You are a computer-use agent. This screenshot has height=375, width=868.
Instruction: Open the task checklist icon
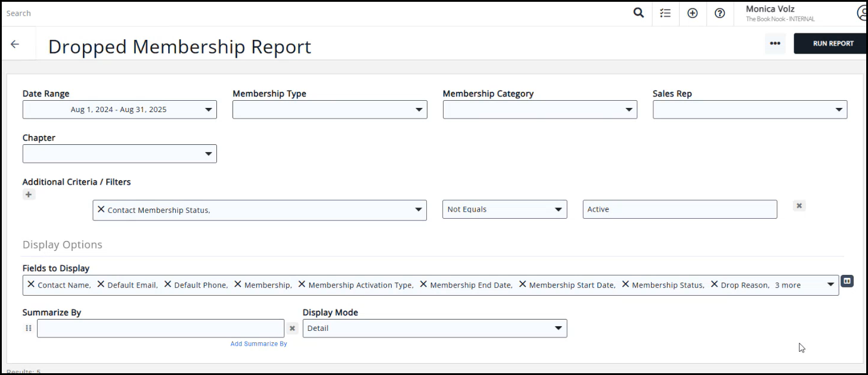[x=665, y=13]
